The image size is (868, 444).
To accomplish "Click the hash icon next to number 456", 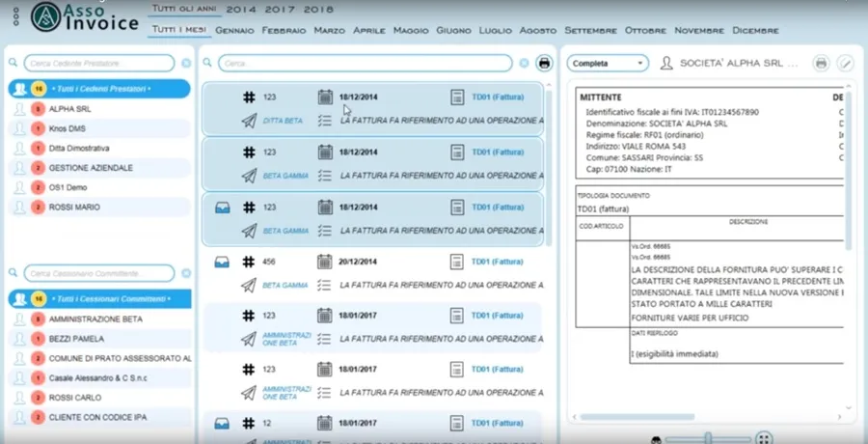I will pyautogui.click(x=249, y=262).
